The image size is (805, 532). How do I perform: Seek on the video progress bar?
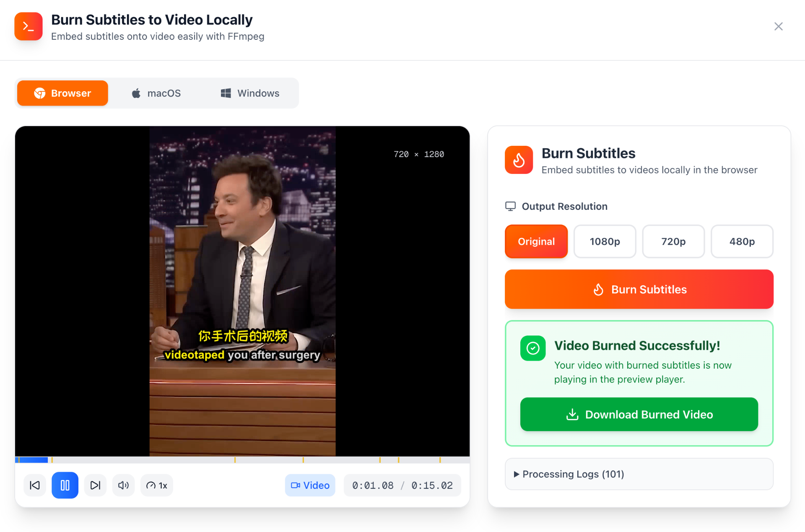[x=242, y=460]
